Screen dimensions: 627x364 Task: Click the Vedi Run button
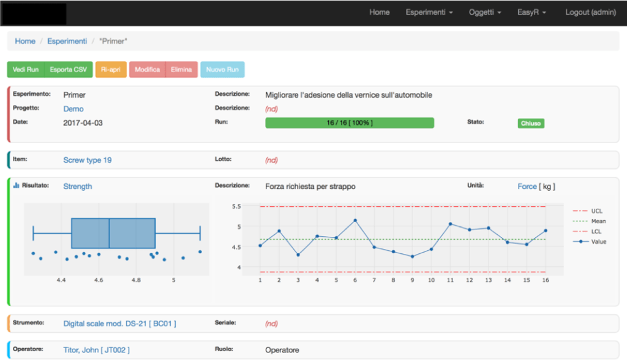[x=26, y=70]
